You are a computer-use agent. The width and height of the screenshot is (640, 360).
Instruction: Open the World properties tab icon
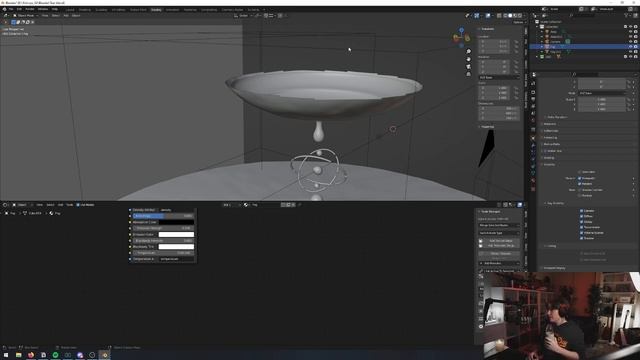[533, 120]
